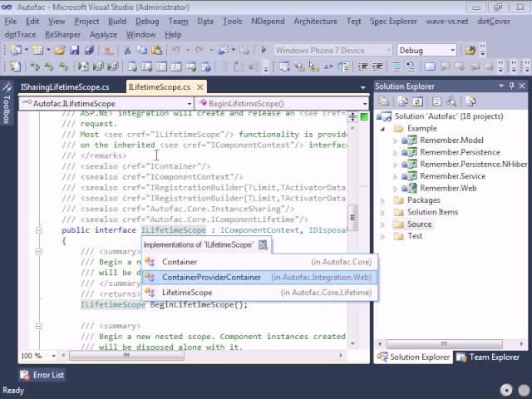Open the ReSharper menu

click(63, 35)
